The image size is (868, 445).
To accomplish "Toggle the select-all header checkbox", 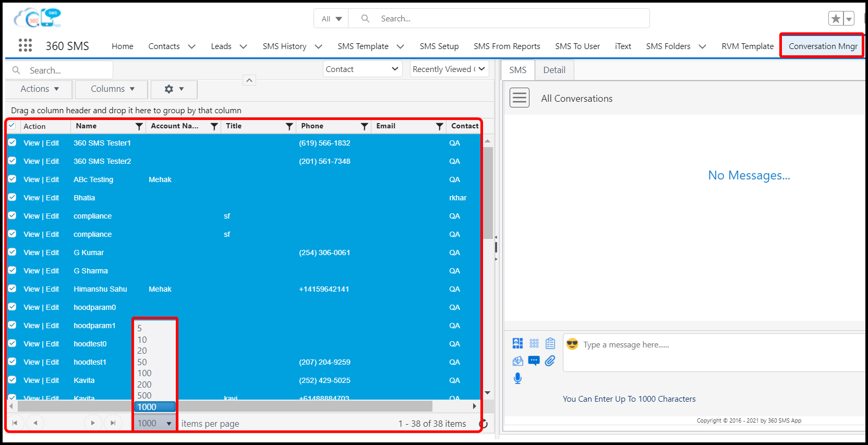I will (x=11, y=126).
